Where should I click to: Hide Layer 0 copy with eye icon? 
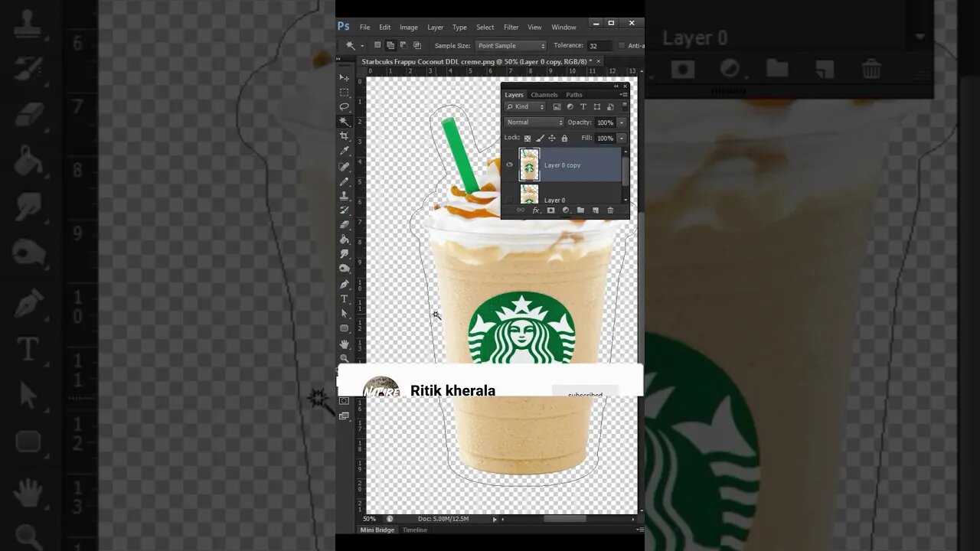tap(509, 165)
